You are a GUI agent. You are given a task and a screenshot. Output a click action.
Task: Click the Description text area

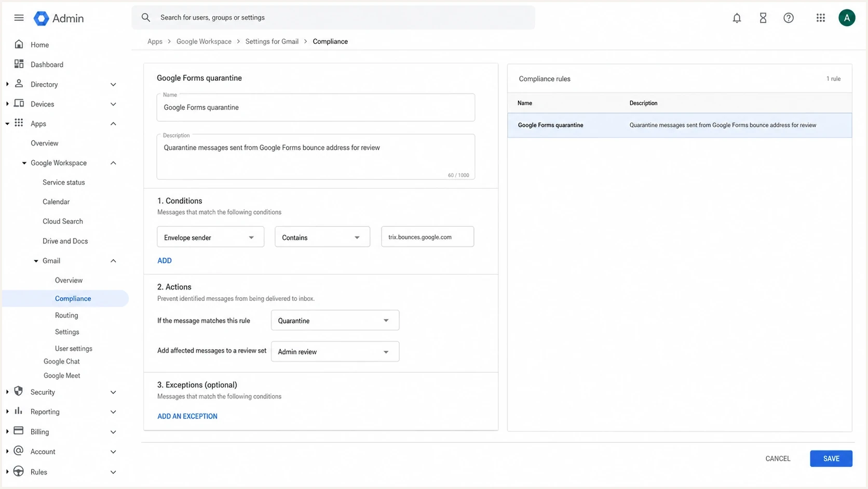point(316,157)
